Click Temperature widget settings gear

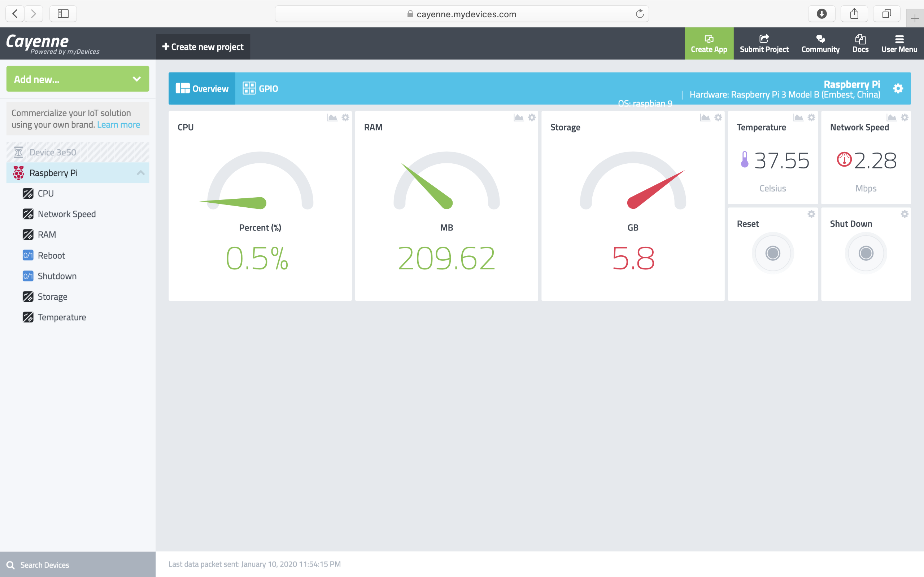pyautogui.click(x=811, y=118)
